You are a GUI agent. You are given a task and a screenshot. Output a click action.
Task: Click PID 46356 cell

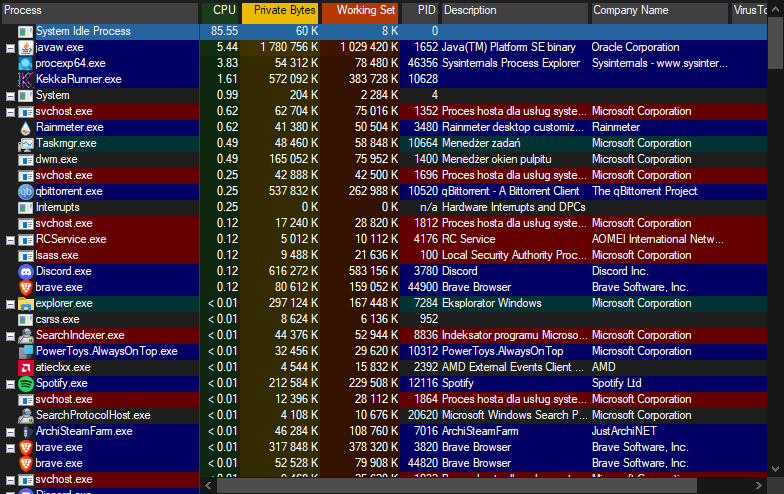click(x=423, y=63)
